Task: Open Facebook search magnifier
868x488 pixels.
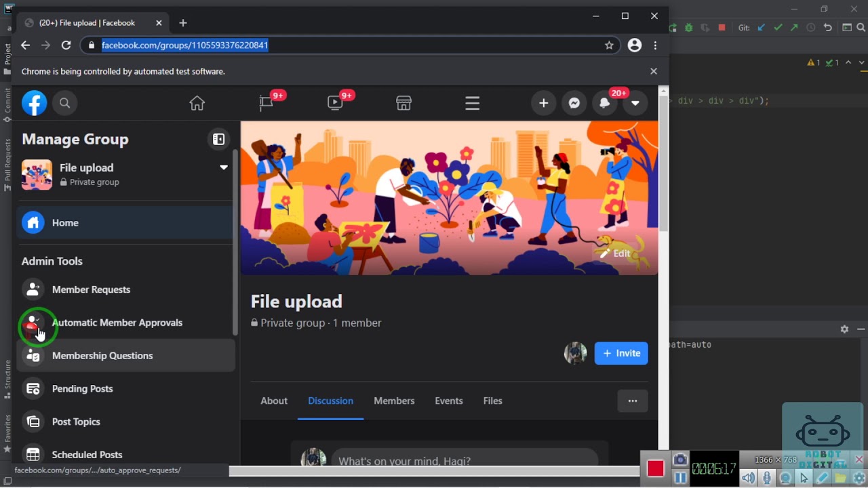Action: pos(65,103)
